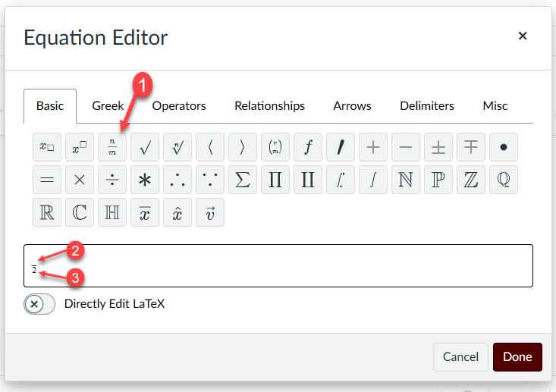Insert the primes P symbol
The width and height of the screenshot is (556, 392).
pyautogui.click(x=438, y=180)
